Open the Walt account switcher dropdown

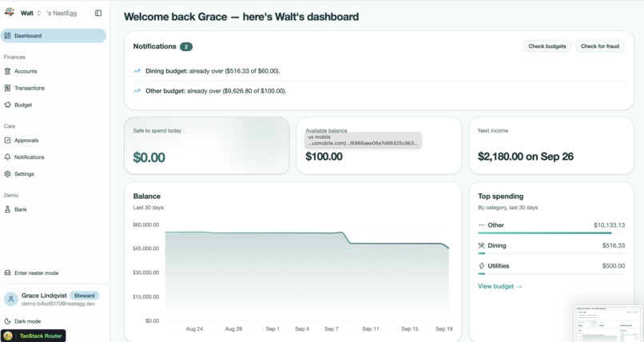pos(31,13)
